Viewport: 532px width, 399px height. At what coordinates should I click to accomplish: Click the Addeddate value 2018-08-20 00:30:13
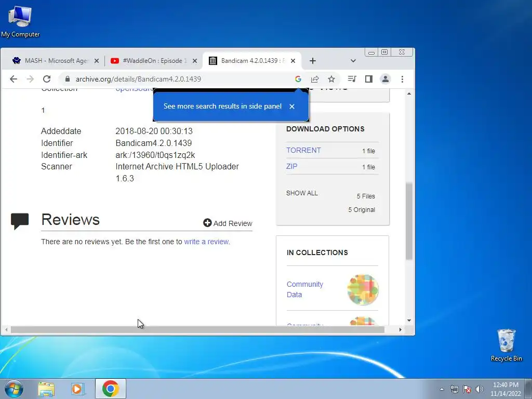154,131
